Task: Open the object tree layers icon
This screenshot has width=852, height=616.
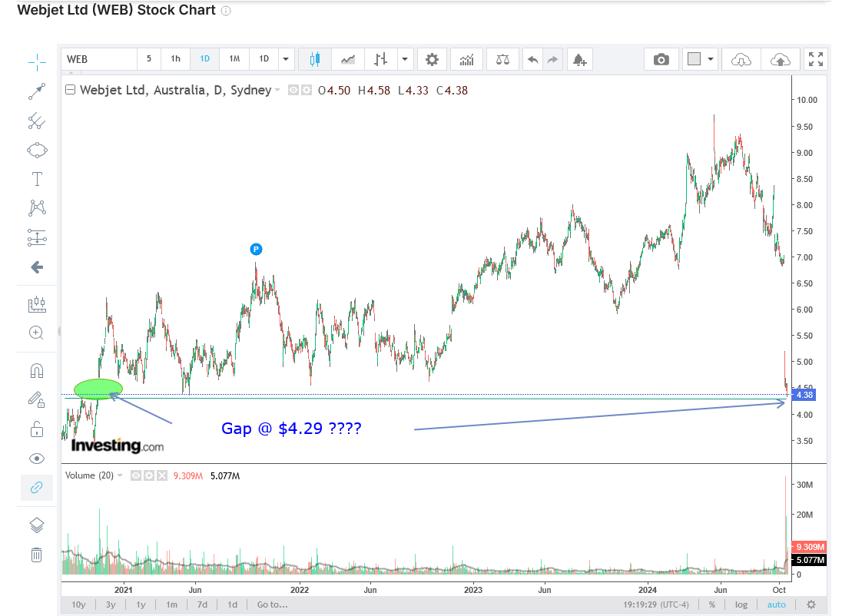Action: (36, 525)
